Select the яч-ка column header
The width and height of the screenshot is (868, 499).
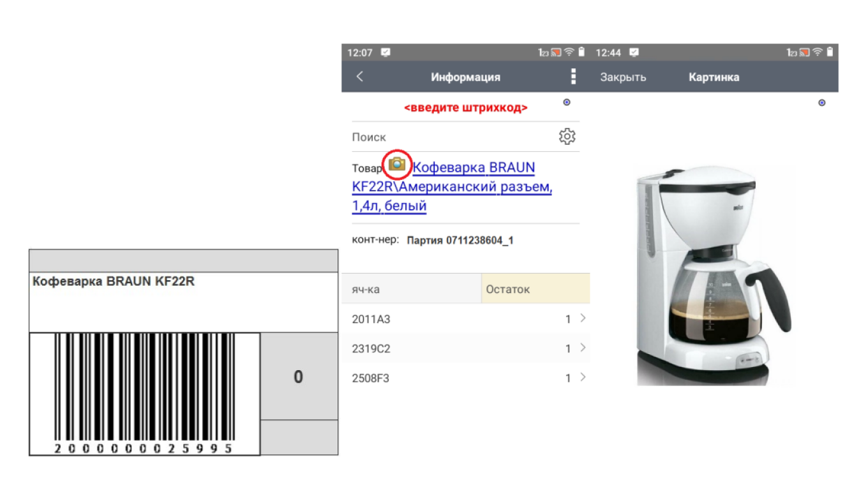(x=411, y=289)
